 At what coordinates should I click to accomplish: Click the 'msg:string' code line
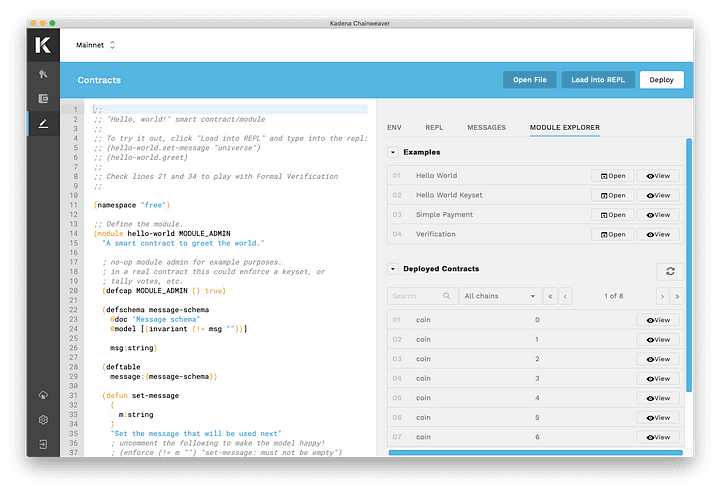pyautogui.click(x=134, y=348)
